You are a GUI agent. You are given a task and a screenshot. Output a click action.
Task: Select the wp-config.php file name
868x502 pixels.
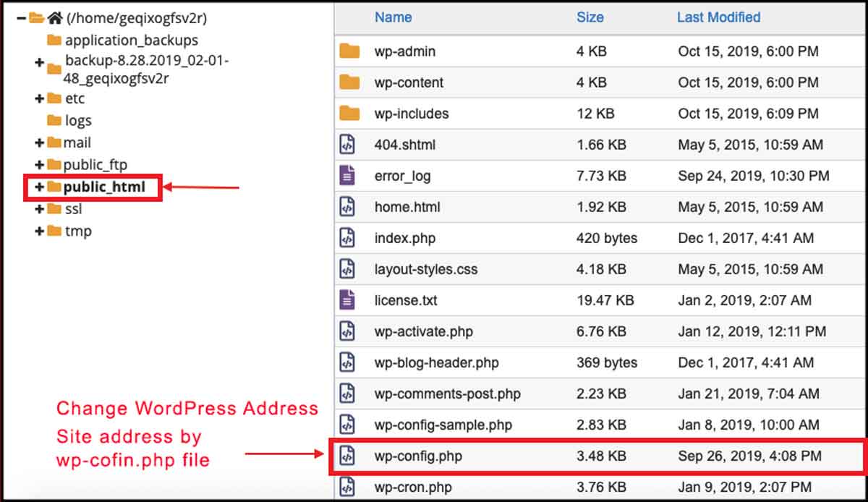click(418, 456)
